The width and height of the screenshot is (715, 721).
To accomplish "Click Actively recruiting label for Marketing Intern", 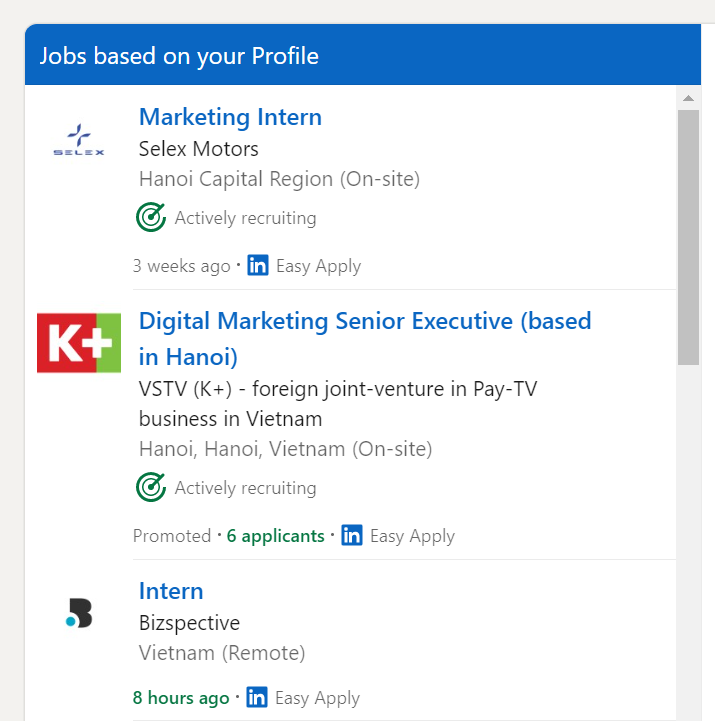I will (246, 218).
